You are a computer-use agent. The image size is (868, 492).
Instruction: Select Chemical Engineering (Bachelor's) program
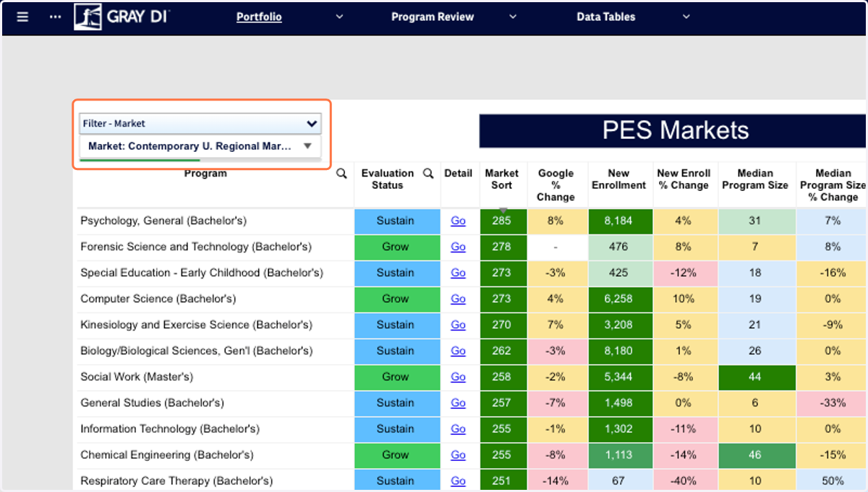(167, 455)
